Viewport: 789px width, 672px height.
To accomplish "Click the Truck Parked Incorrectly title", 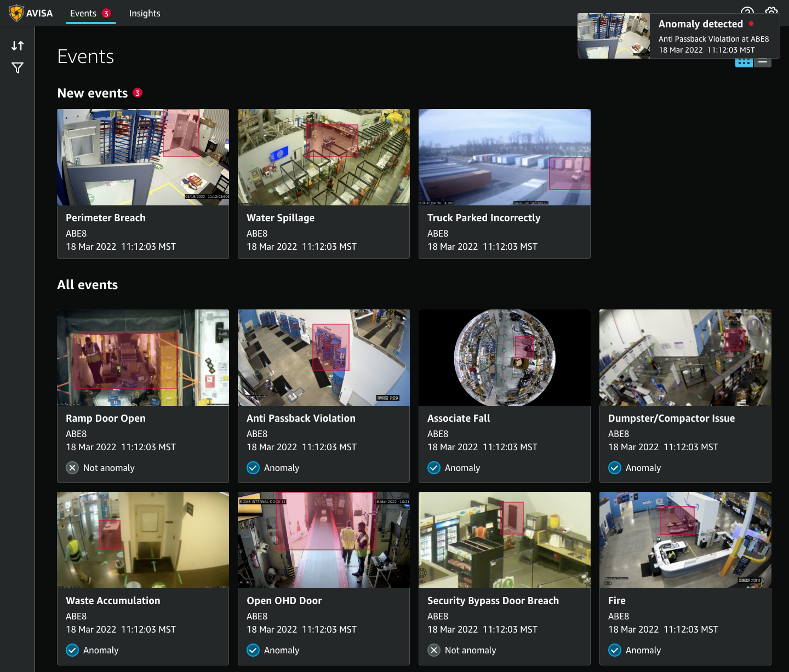I will 484,218.
